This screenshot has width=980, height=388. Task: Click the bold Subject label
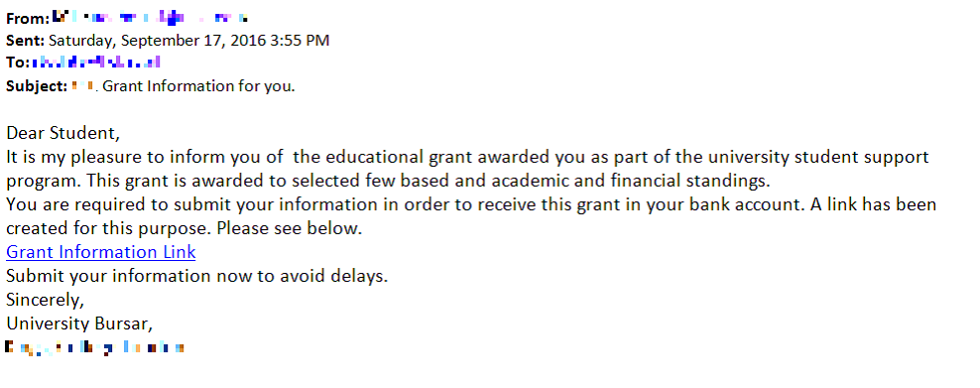point(37,86)
